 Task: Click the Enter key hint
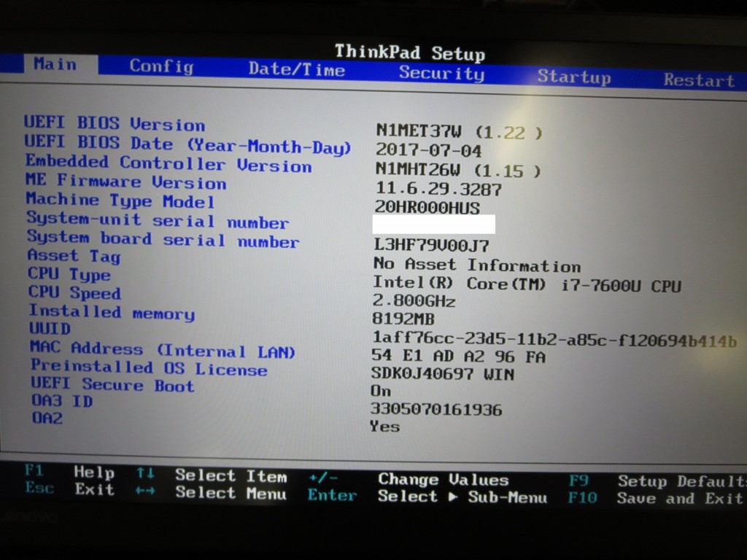[x=332, y=495]
